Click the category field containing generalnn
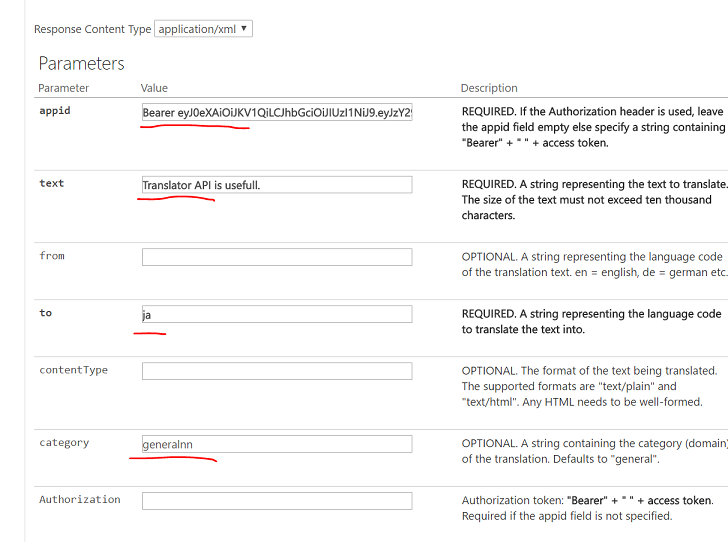The image size is (728, 542). (277, 444)
